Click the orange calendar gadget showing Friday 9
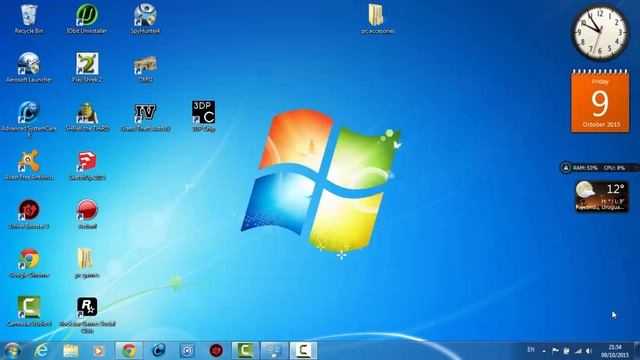Screen dimensions: 640x360 [x=600, y=101]
